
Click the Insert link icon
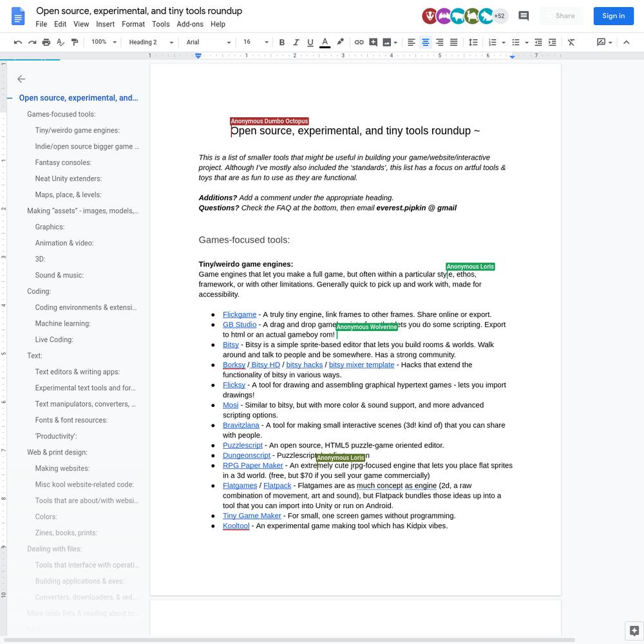359,43
